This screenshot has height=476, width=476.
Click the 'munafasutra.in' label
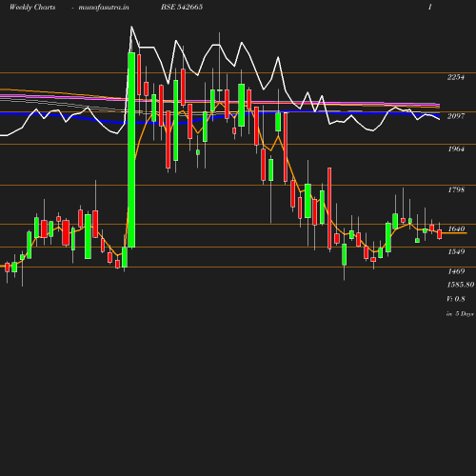pos(104,7)
